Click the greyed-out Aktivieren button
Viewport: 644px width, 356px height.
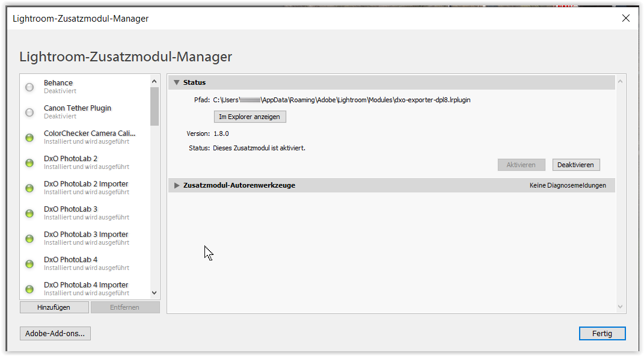tap(521, 165)
